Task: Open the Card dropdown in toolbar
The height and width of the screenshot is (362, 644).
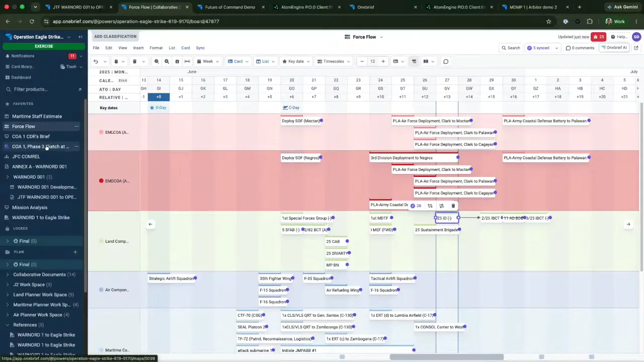Action: [238, 61]
